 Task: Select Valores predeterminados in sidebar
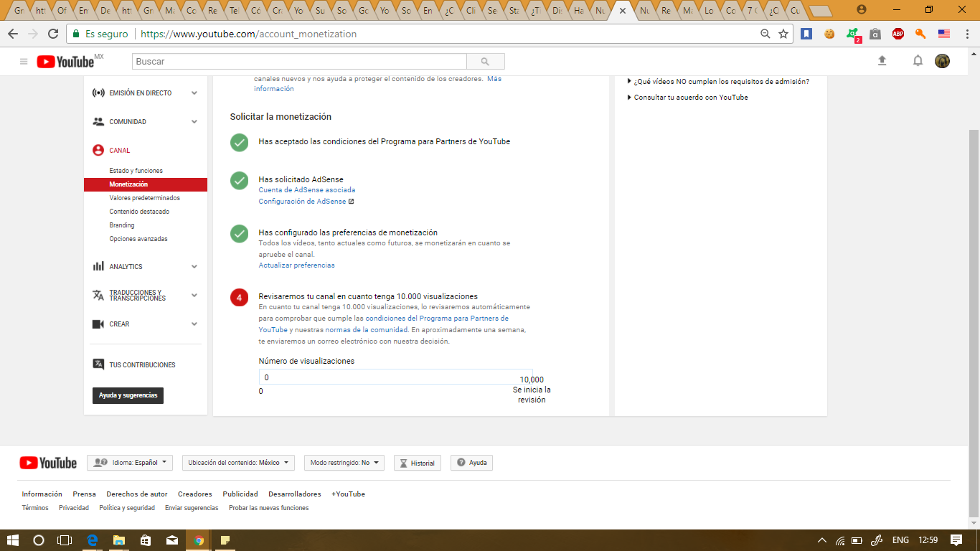point(144,198)
